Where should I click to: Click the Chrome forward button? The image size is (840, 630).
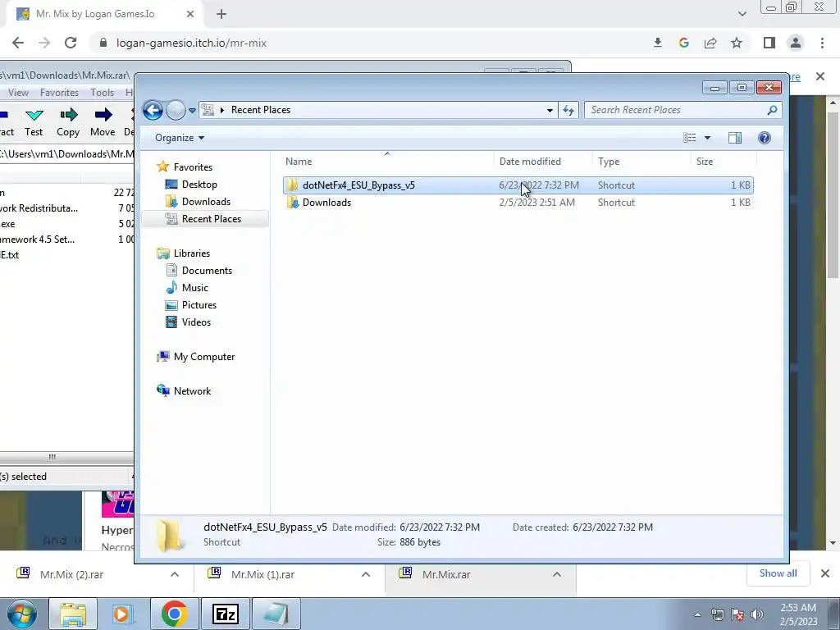point(44,43)
